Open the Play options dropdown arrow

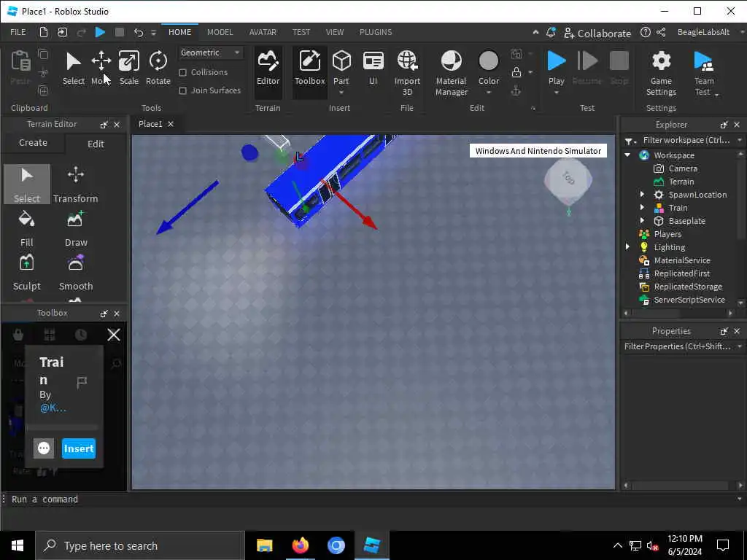[556, 93]
